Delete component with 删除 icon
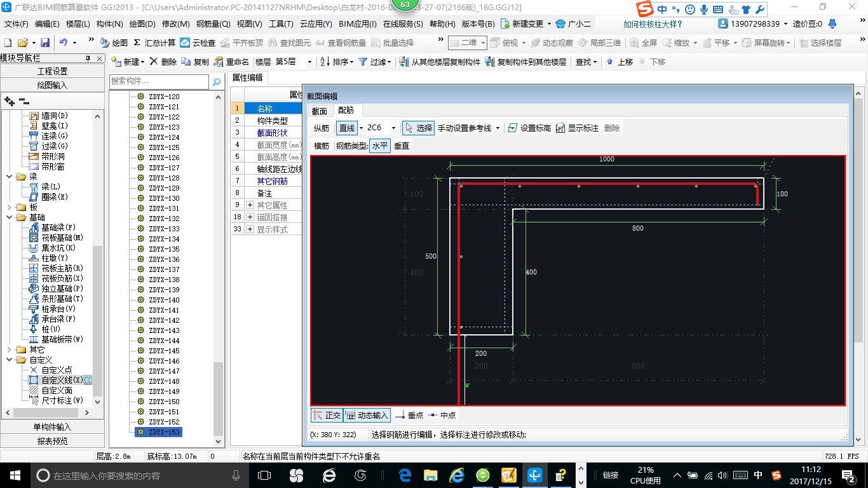 [x=163, y=62]
